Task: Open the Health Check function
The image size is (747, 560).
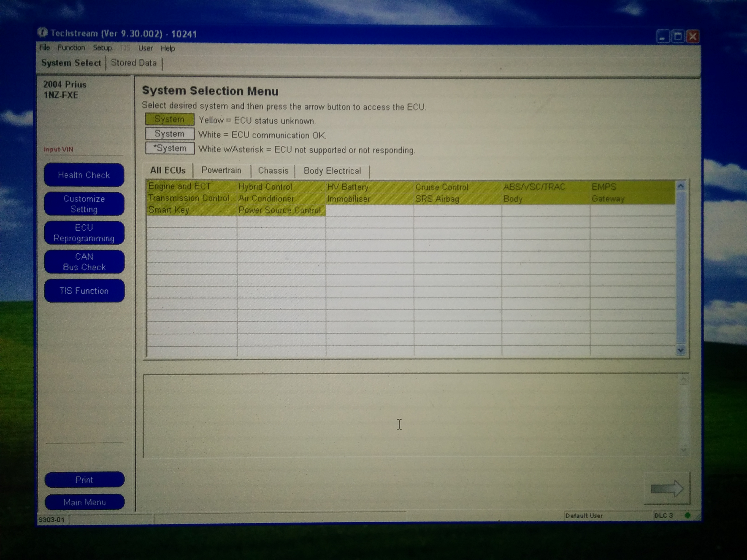Action: [84, 175]
